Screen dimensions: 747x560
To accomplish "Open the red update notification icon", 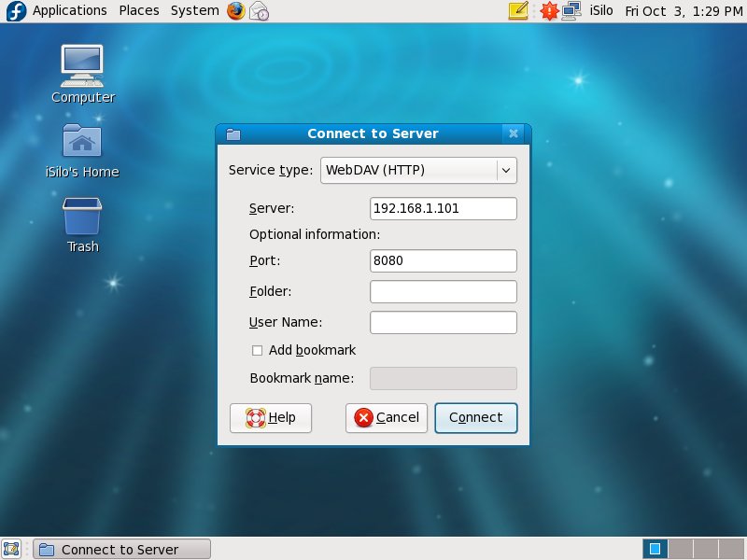I will [550, 11].
